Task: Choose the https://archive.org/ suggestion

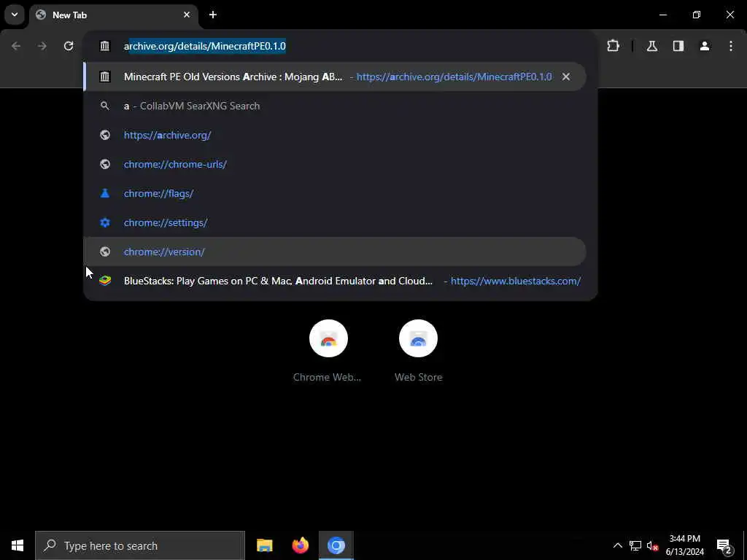Action: 334,135
